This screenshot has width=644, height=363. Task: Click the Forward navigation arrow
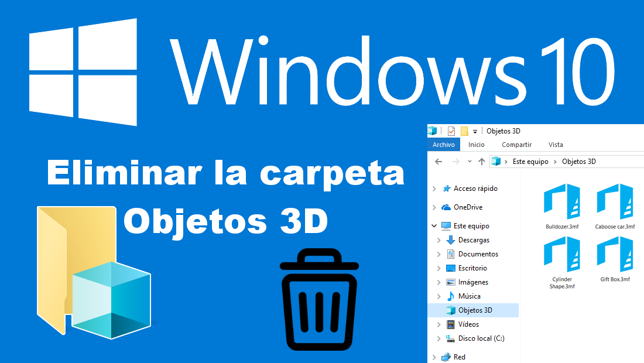pyautogui.click(x=456, y=162)
